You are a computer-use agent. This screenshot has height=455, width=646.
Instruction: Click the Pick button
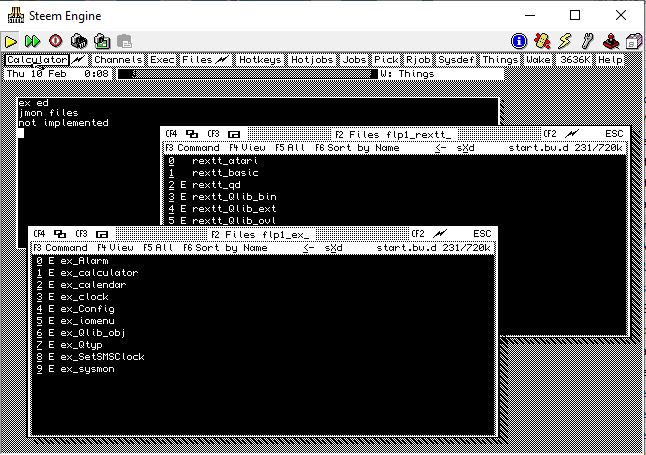pyautogui.click(x=386, y=60)
